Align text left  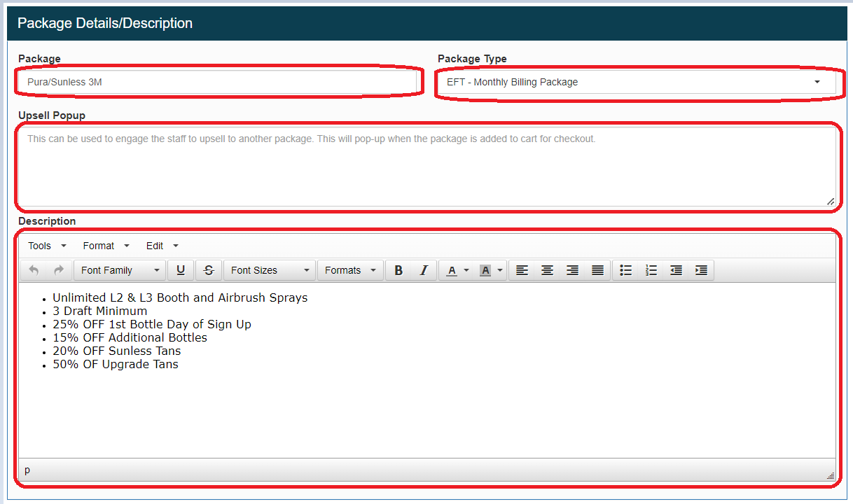(x=522, y=270)
